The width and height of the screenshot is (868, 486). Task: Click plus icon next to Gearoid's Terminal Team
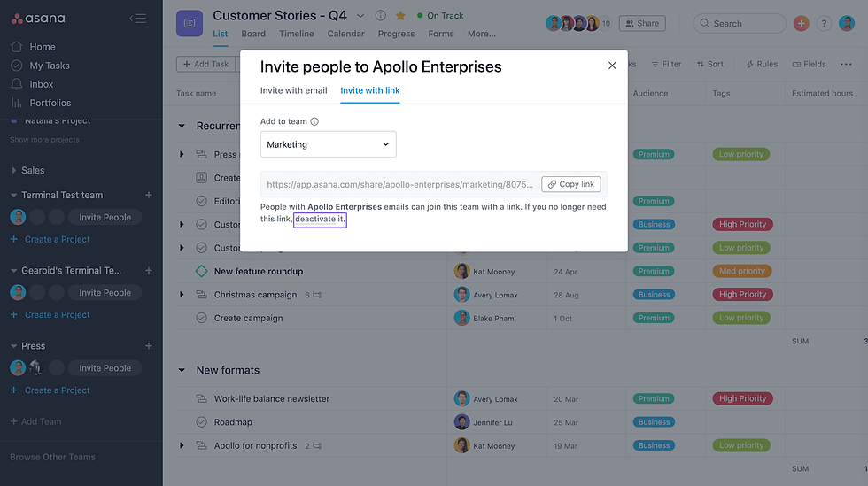coord(149,271)
